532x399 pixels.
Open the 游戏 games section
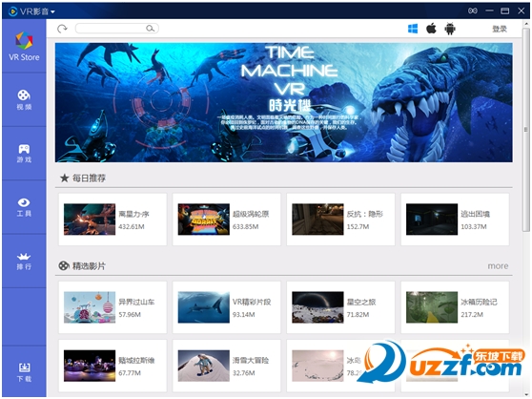24,153
